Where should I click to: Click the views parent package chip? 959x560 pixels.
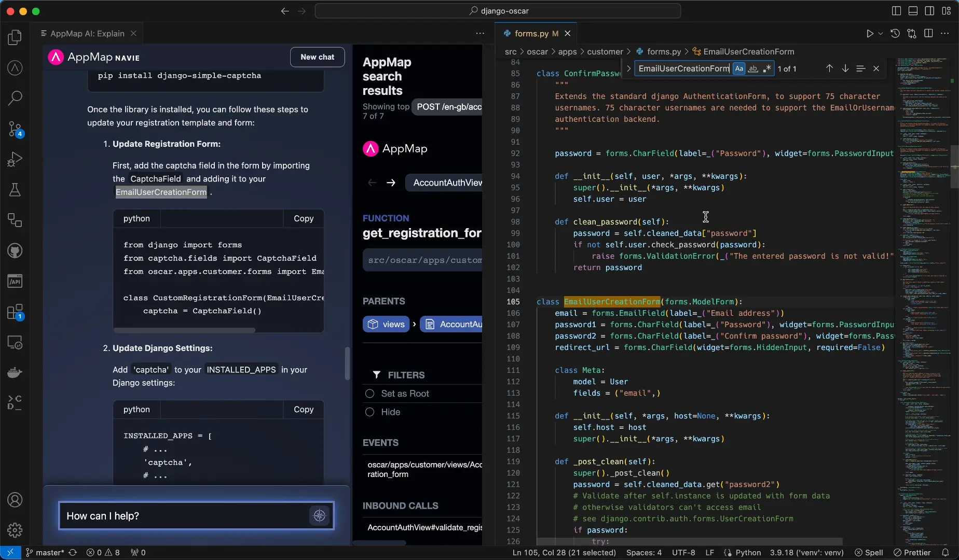click(x=386, y=324)
